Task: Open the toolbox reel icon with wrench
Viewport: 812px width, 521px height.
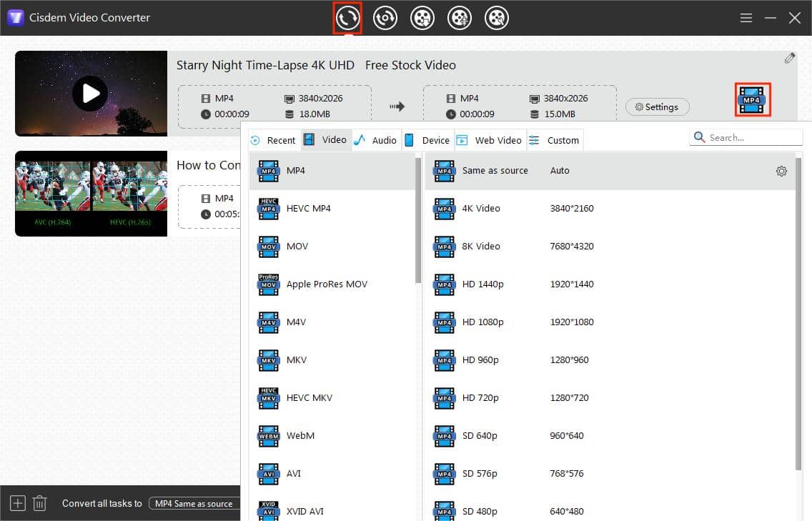Action: pyautogui.click(x=497, y=18)
